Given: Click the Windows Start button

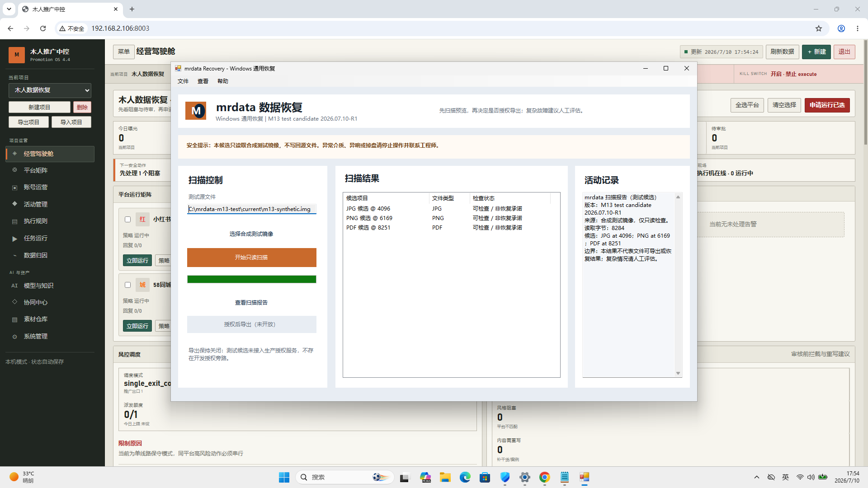Looking at the screenshot, I should click(284, 477).
